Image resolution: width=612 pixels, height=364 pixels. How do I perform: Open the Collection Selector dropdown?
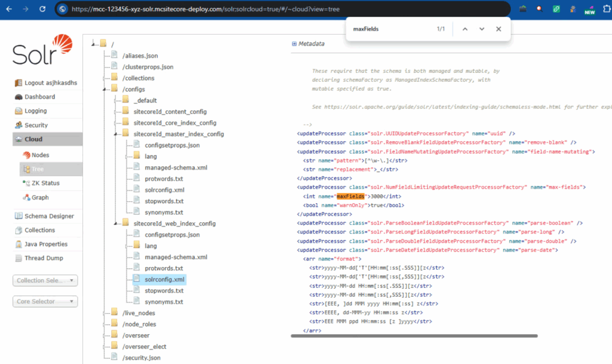tap(45, 280)
